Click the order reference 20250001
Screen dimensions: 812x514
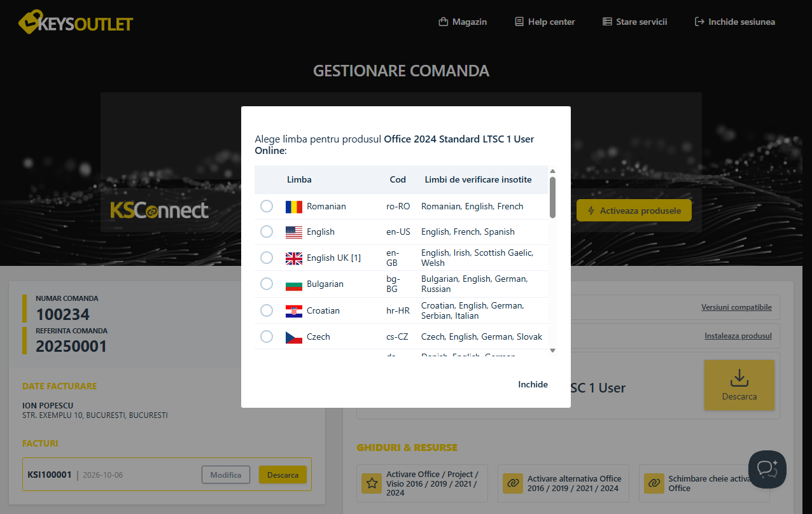[71, 346]
